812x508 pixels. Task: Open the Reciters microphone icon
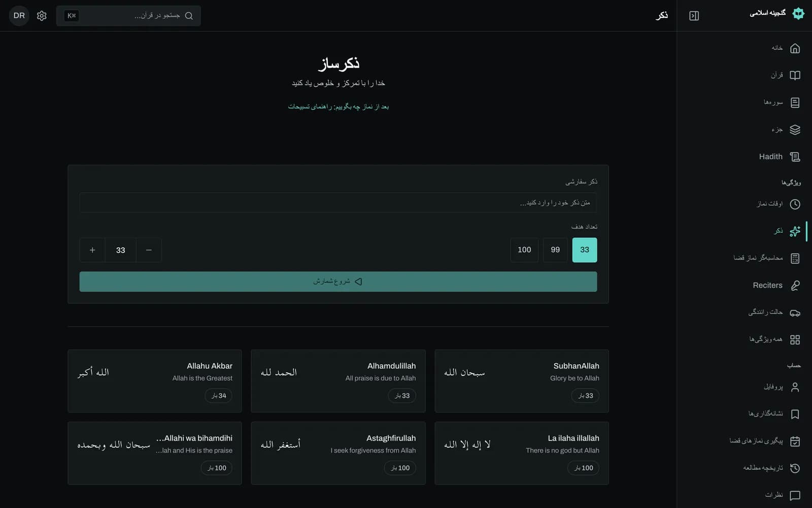(795, 285)
